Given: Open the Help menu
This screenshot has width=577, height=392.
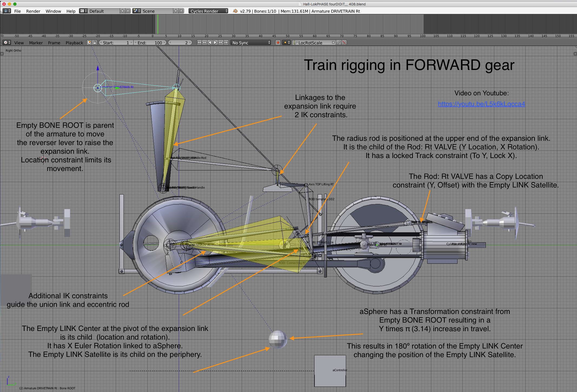Looking at the screenshot, I should click(x=71, y=11).
